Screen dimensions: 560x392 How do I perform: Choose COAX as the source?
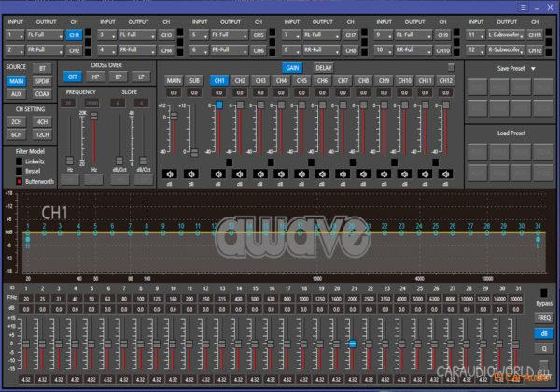coord(42,94)
